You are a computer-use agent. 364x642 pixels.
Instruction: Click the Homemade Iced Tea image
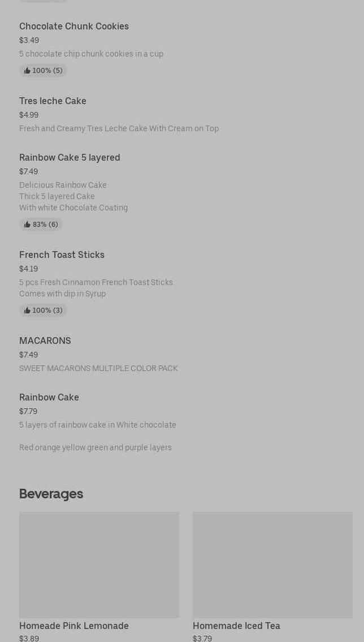[x=272, y=565]
